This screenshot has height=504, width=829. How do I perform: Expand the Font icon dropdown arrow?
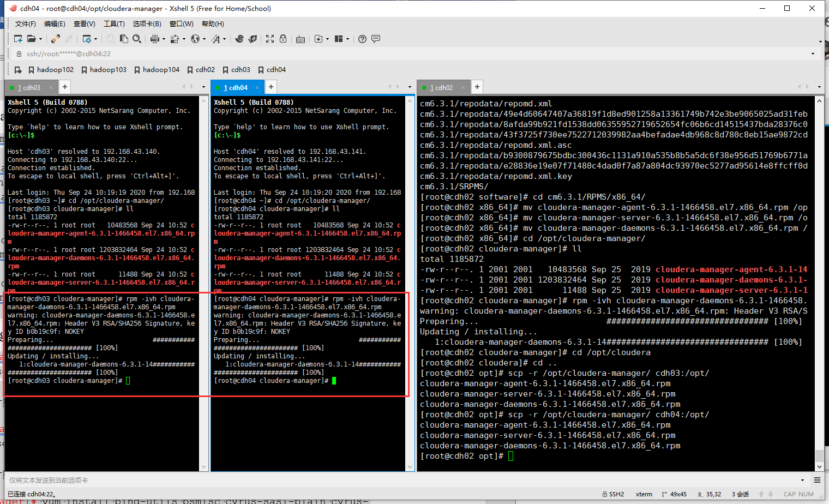224,39
